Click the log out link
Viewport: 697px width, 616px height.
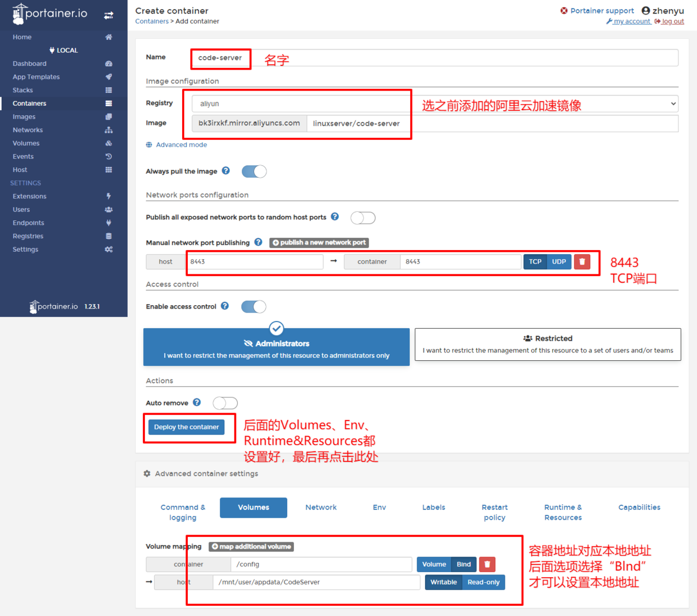point(669,21)
